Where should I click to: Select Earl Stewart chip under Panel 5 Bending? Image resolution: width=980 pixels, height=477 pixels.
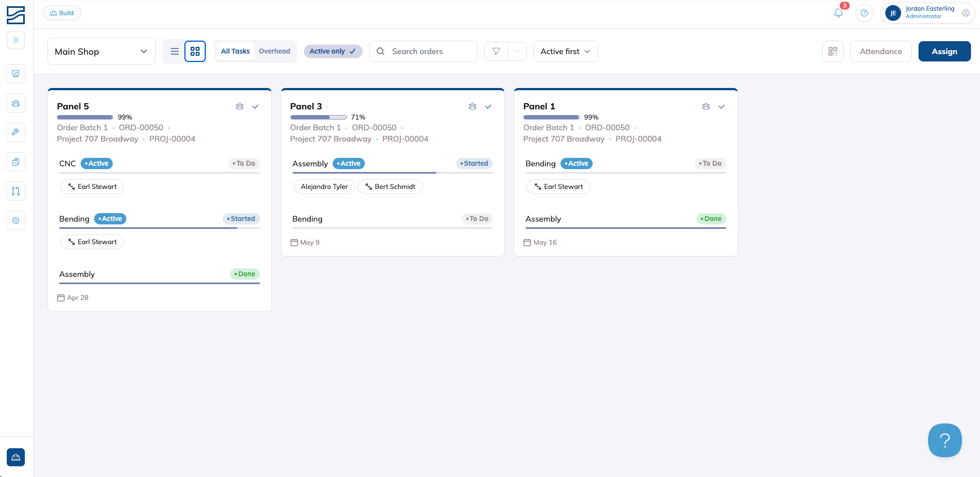point(92,242)
